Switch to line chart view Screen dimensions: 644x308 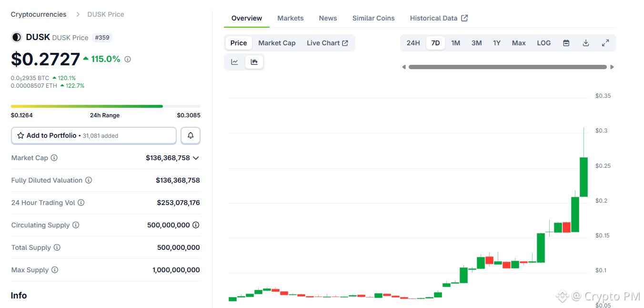click(x=234, y=62)
